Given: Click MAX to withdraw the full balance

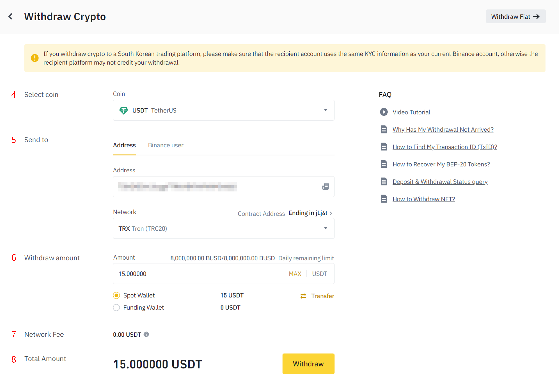Looking at the screenshot, I should click(x=295, y=274).
